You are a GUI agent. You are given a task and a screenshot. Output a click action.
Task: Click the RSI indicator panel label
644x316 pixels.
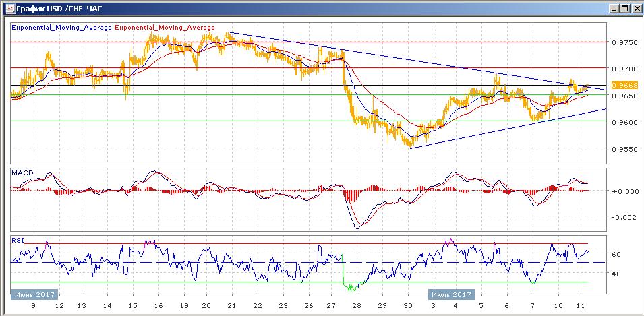(x=18, y=239)
